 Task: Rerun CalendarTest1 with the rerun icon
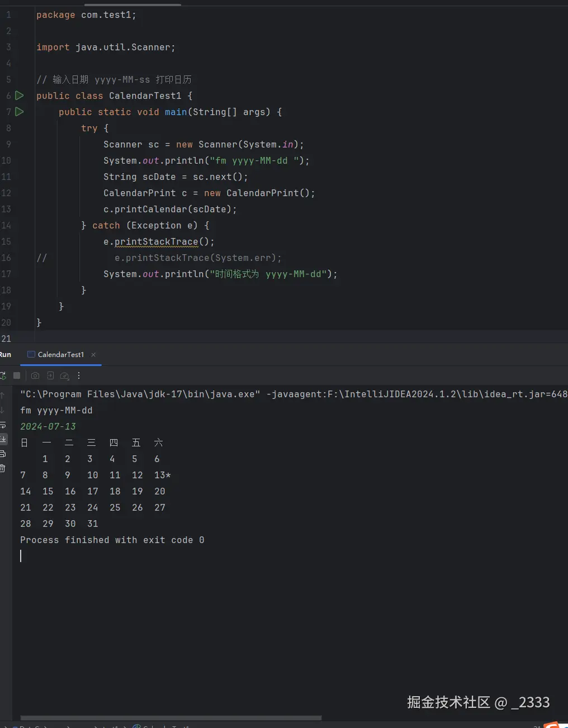(x=2, y=375)
